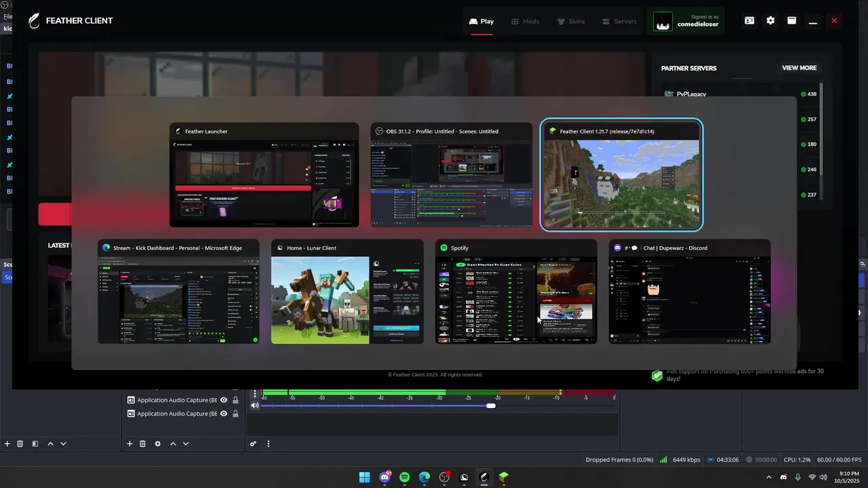
Task: Switch to the Dupewarz Discord window thumbnail
Action: [x=690, y=291]
